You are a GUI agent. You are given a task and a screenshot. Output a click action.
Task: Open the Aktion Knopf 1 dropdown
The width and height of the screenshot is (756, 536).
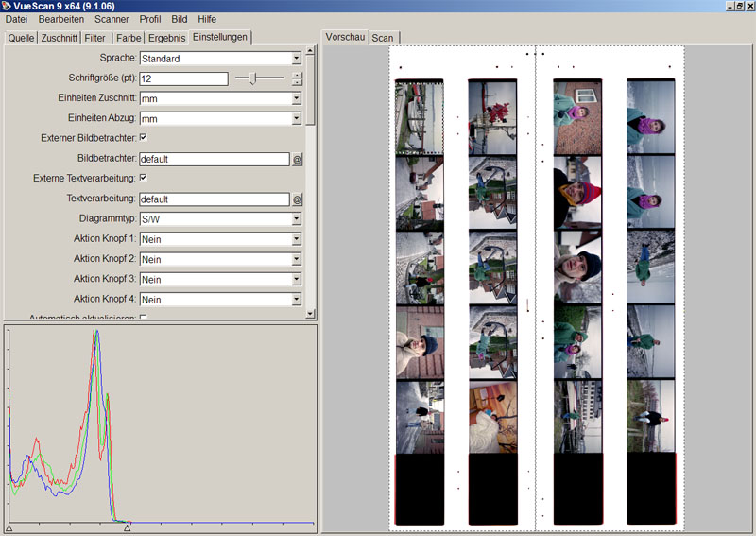coord(296,239)
